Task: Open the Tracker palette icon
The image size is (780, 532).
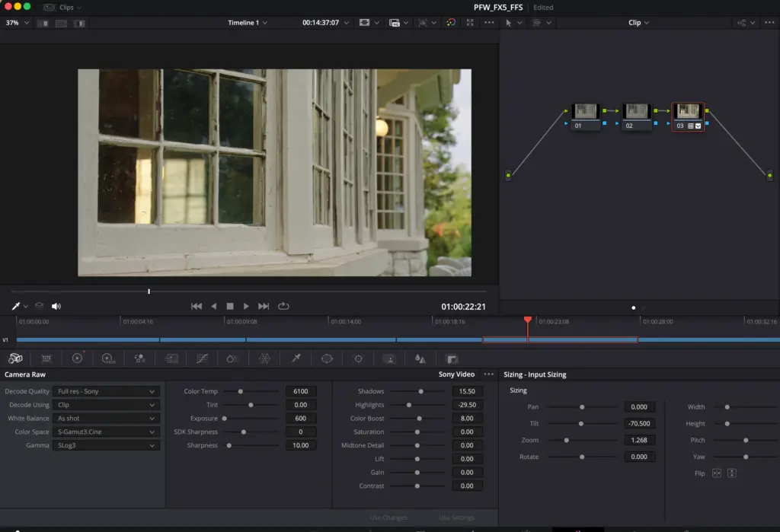Action: [x=358, y=358]
